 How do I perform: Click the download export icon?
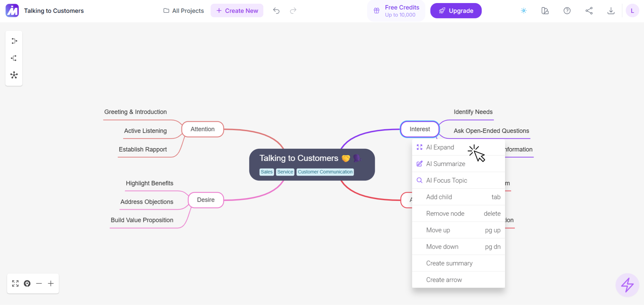tap(611, 11)
